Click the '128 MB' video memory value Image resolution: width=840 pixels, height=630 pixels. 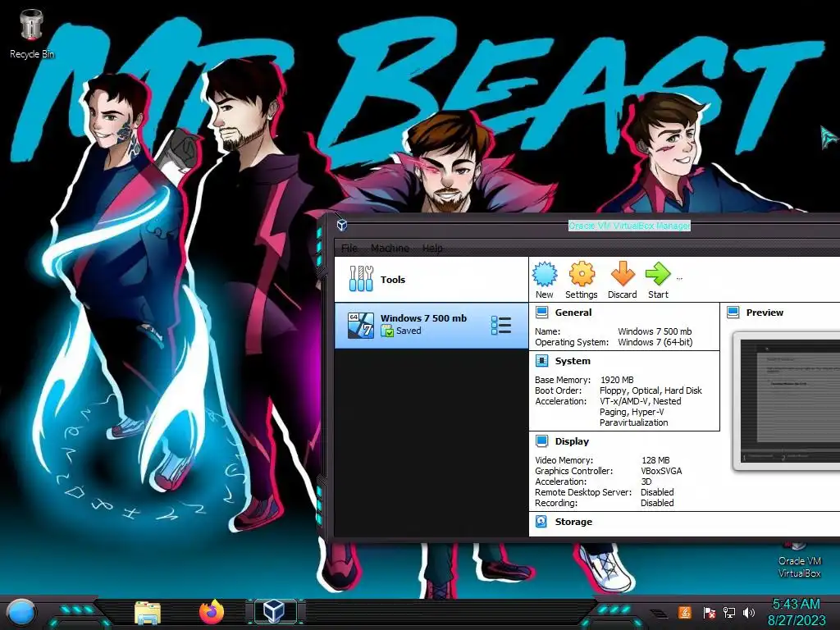click(655, 459)
